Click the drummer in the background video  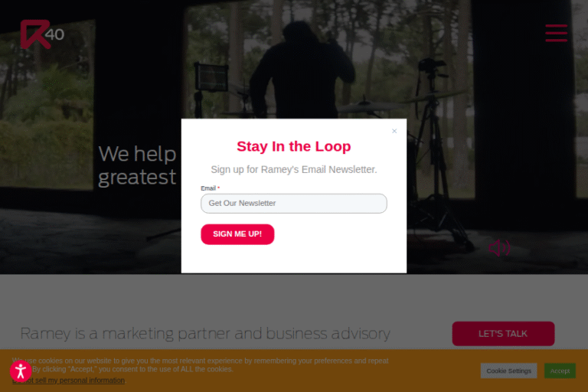(x=301, y=71)
